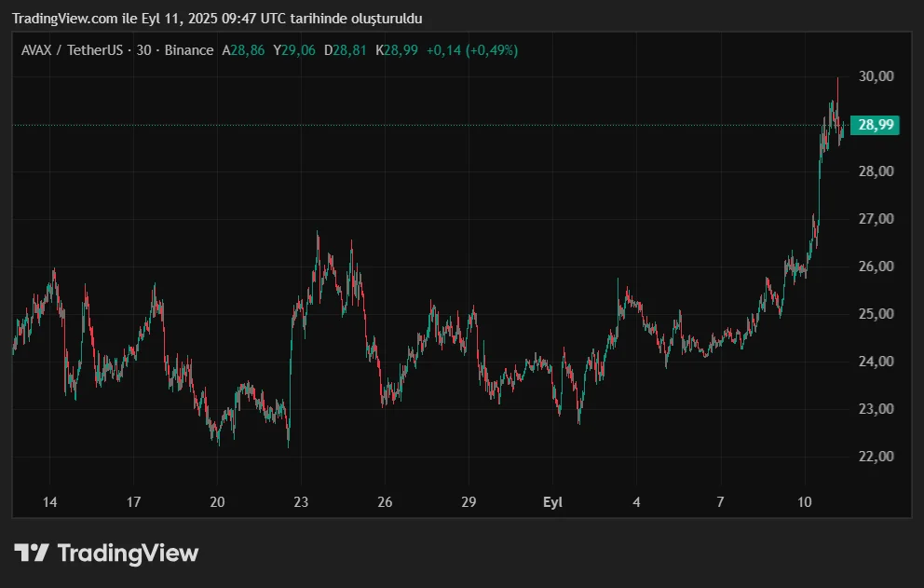Click the change value +0,14 (+0,49%)
This screenshot has width=924, height=588.
pos(472,50)
